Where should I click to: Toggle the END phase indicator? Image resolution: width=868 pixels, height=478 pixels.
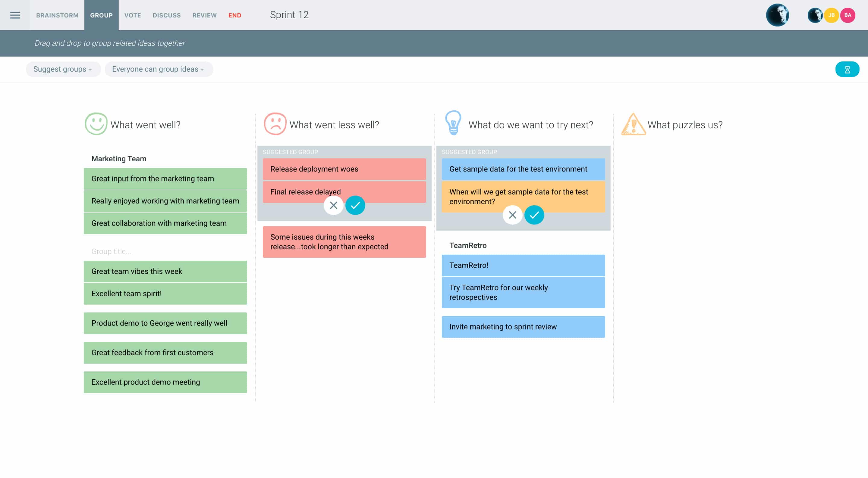[x=234, y=15]
